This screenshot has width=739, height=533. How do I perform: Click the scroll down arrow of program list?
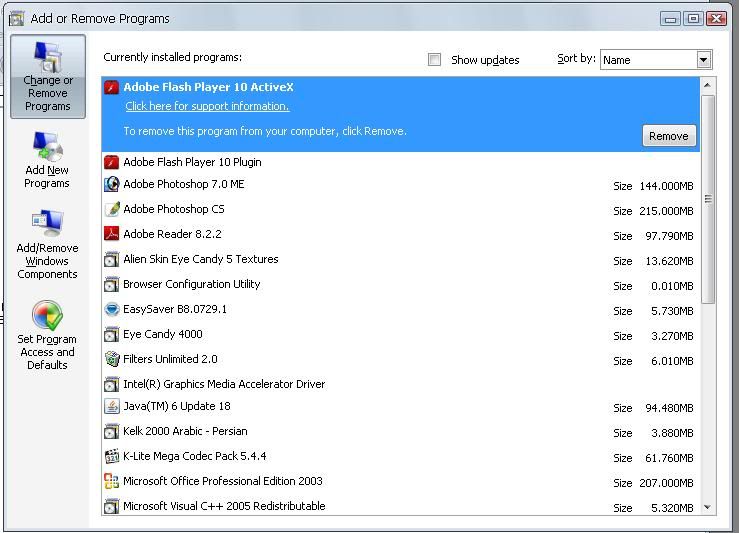[708, 507]
